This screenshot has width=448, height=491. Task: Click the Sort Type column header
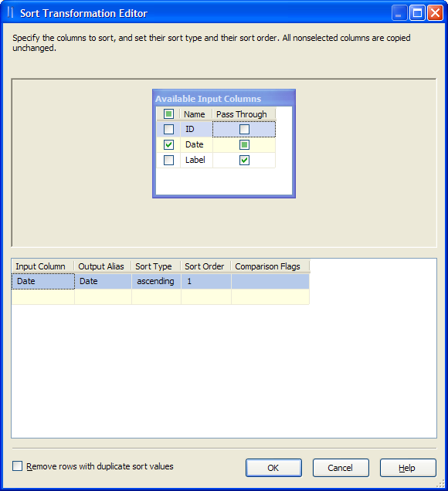click(x=156, y=266)
